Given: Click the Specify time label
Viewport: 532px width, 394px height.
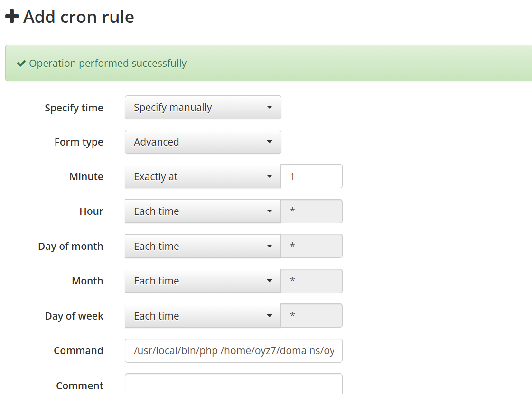Looking at the screenshot, I should coord(74,108).
